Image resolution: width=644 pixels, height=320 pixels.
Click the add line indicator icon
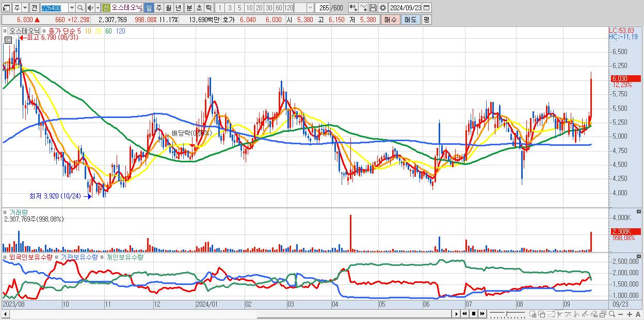363,8
